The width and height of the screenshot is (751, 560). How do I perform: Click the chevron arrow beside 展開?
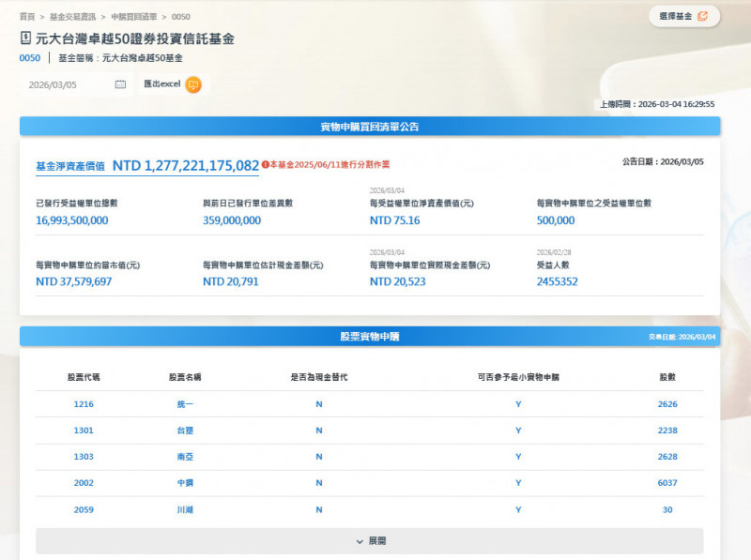360,541
